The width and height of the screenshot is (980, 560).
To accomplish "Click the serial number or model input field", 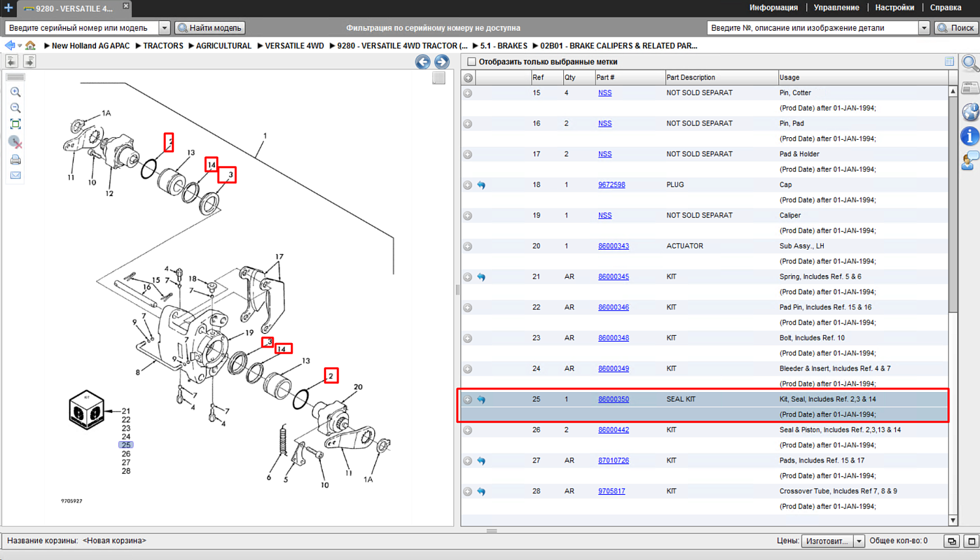I will (82, 28).
